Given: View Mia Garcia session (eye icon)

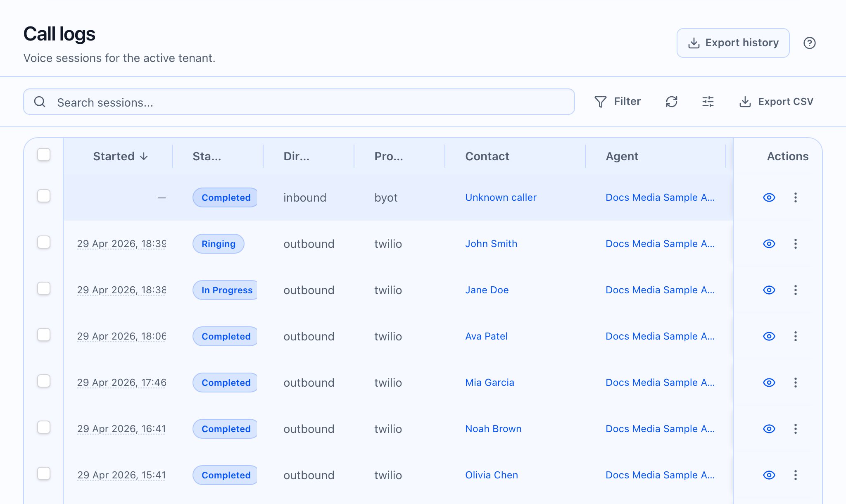Looking at the screenshot, I should [x=769, y=383].
